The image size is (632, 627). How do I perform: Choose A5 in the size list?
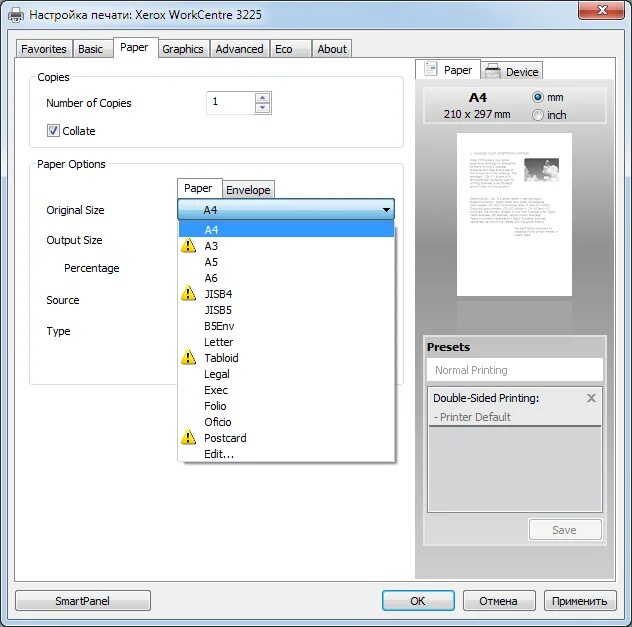pos(286,262)
